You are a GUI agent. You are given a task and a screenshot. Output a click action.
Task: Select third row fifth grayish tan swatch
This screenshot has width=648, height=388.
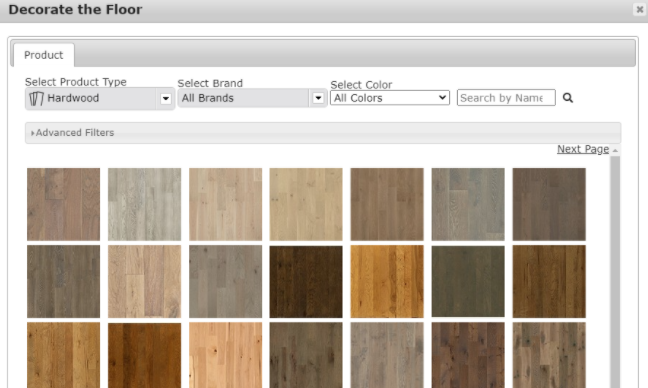(x=387, y=355)
